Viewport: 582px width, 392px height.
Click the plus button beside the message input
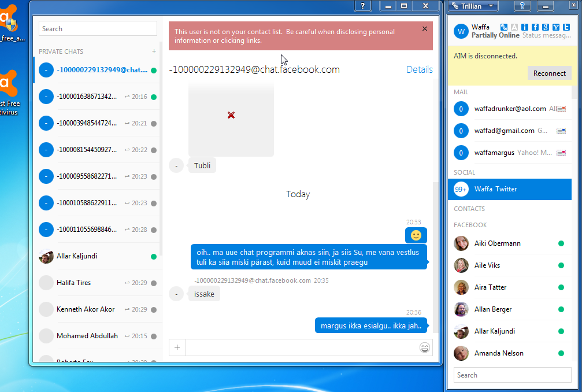tap(177, 347)
